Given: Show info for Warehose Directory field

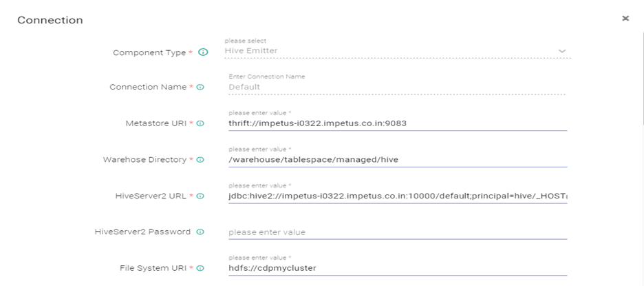Looking at the screenshot, I should (200, 160).
